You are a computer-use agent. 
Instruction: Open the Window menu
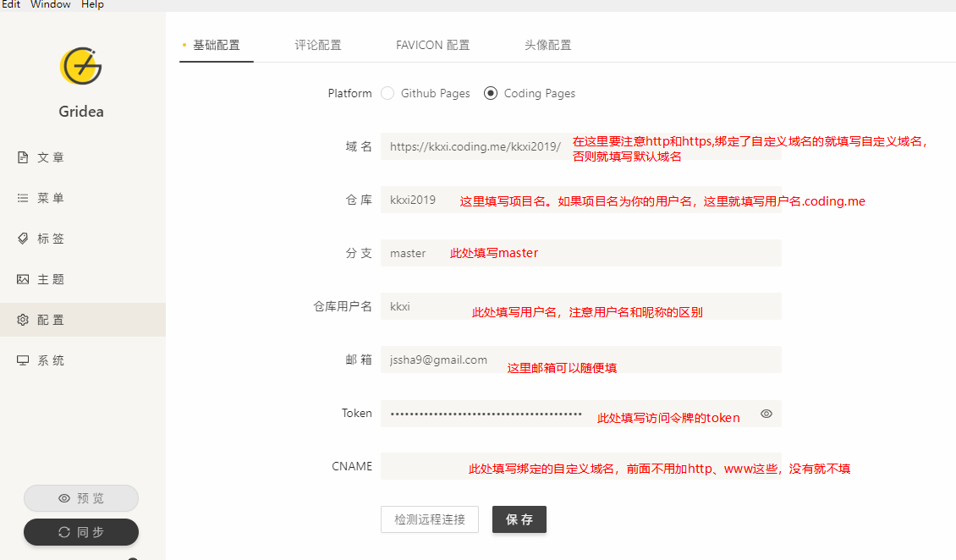[51, 4]
